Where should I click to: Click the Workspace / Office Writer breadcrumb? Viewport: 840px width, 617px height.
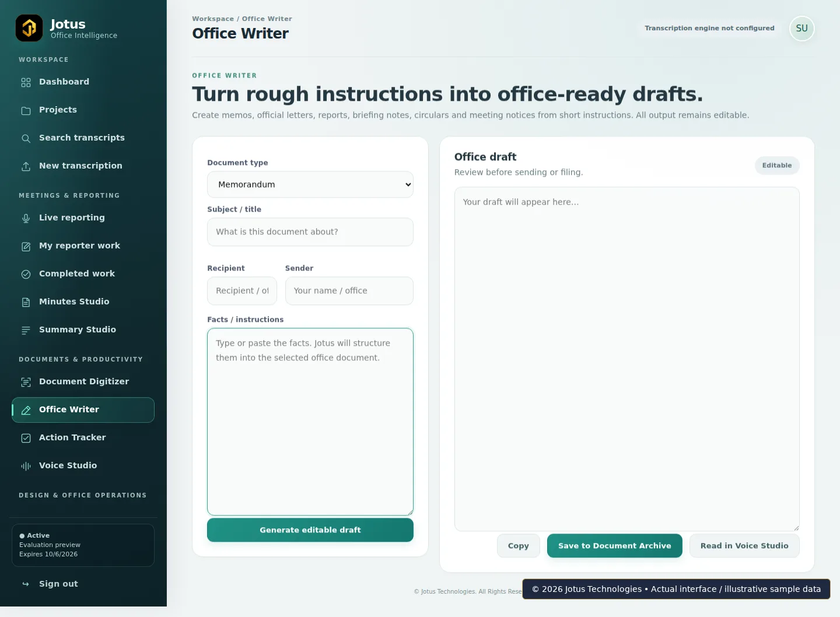(242, 19)
